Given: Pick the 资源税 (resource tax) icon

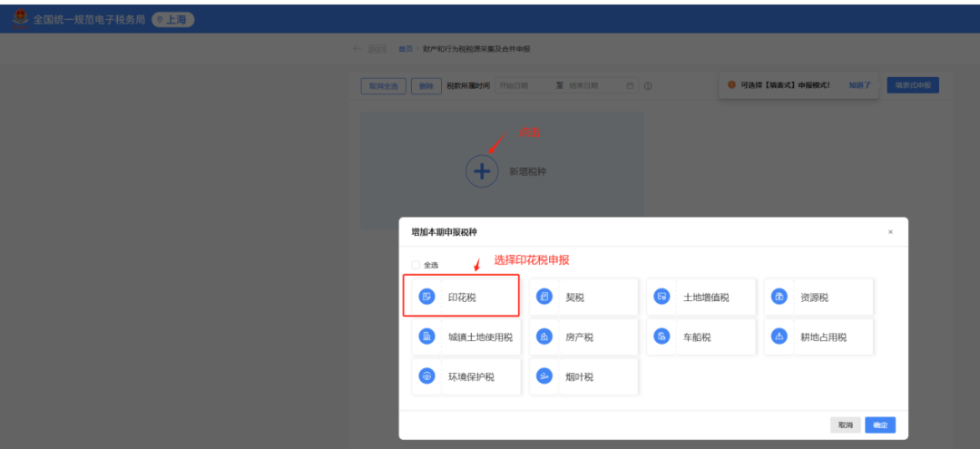Looking at the screenshot, I should point(779,297).
